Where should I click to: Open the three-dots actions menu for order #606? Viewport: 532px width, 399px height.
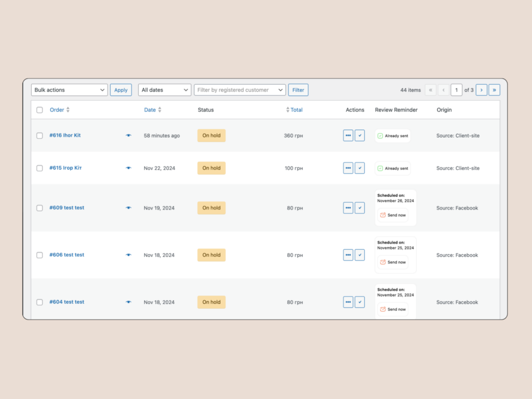coord(348,255)
